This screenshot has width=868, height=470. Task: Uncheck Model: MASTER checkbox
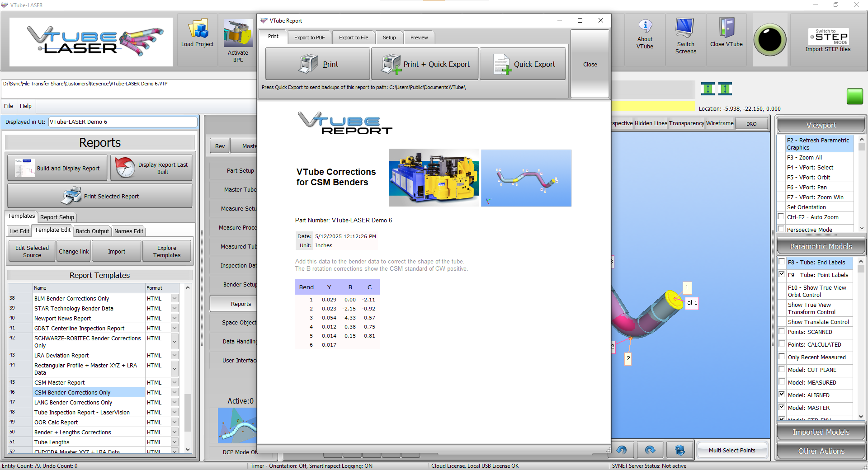tap(782, 407)
